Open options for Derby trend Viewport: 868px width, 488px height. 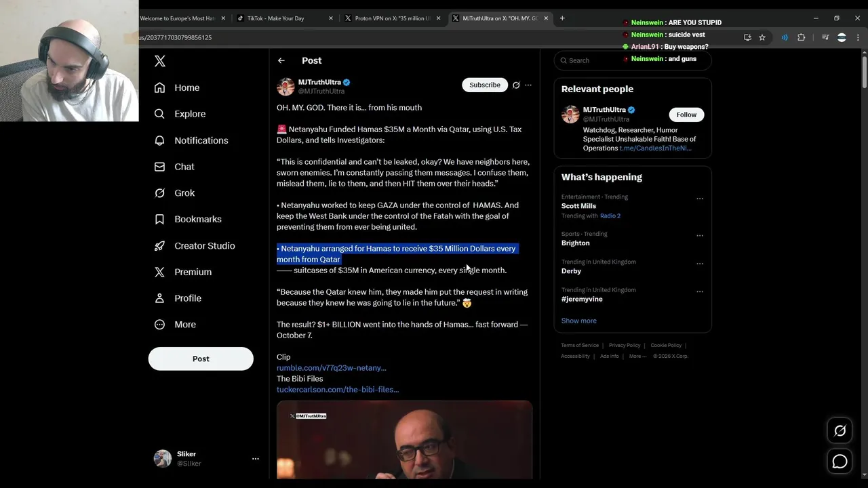(700, 264)
